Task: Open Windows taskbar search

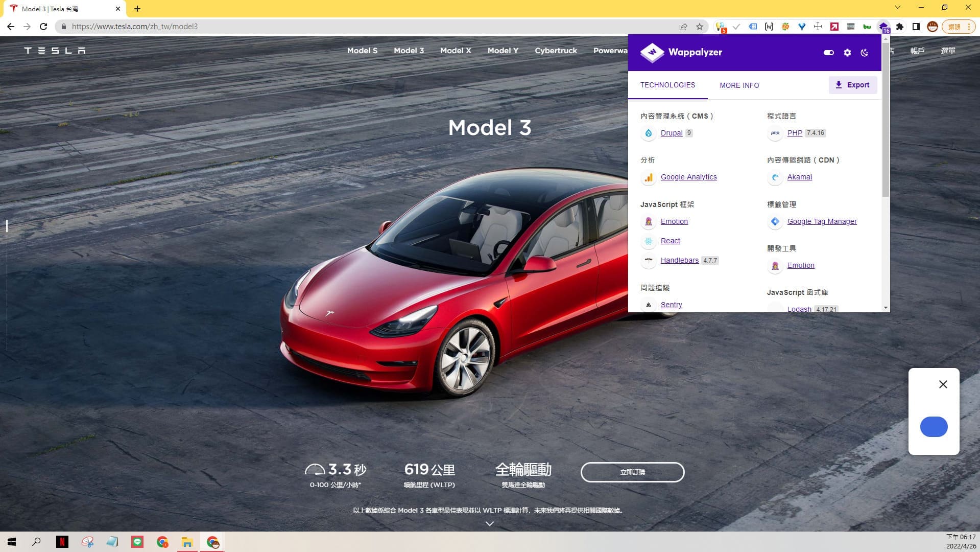Action: pos(36,542)
